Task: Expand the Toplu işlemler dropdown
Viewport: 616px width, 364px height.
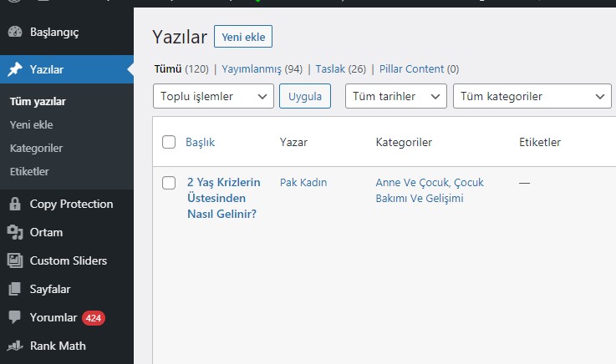Action: click(213, 96)
